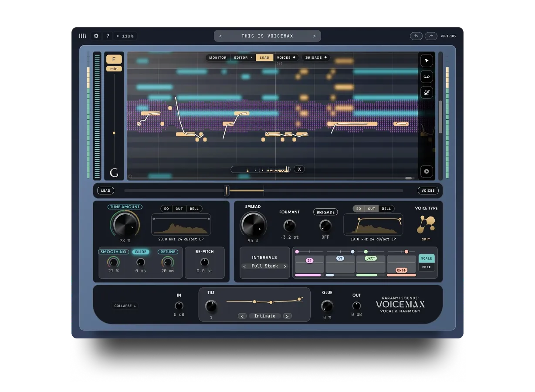Image resolution: width=535 pixels, height=392 pixels.
Task: Click the Re-Pitch knob
Action: [x=204, y=262]
